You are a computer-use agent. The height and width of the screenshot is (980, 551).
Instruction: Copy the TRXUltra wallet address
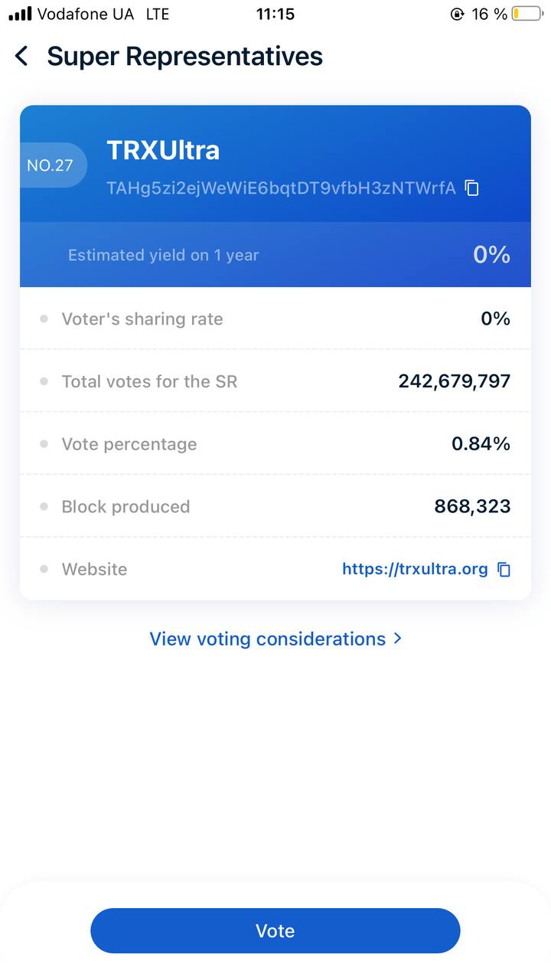(x=472, y=188)
